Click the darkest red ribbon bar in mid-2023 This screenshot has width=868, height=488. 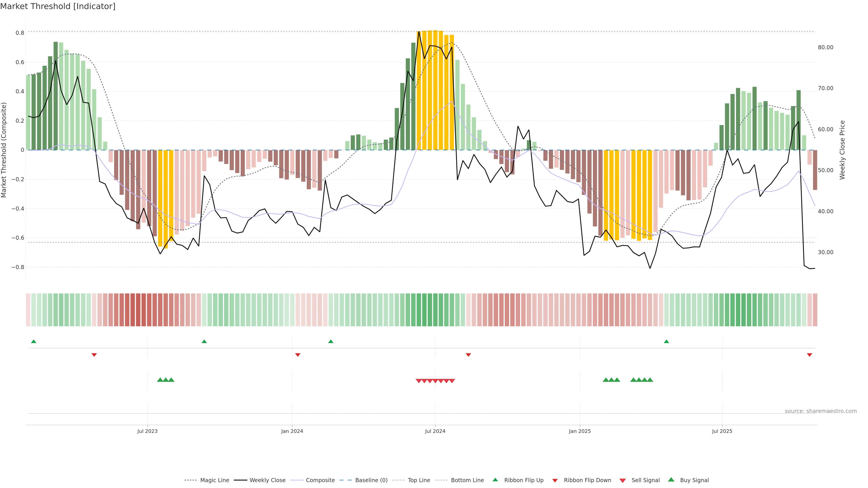coord(138,310)
